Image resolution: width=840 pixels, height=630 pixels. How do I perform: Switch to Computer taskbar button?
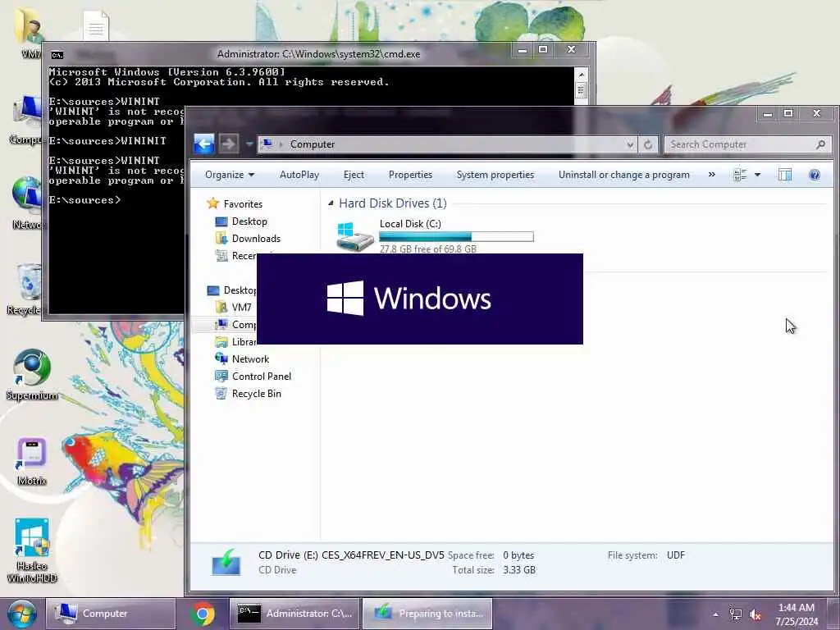111,614
